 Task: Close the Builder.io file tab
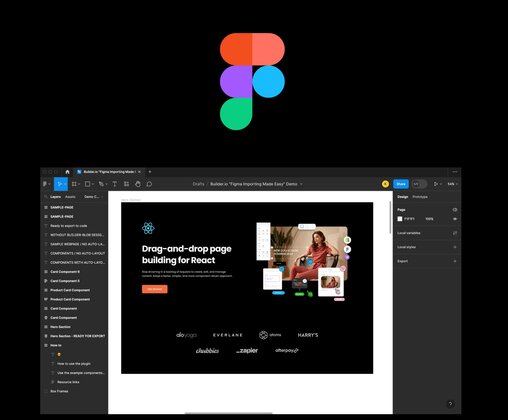(139, 172)
